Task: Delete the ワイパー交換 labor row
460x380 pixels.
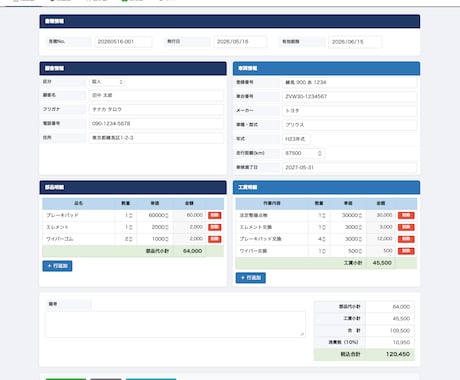Action: tap(406, 251)
